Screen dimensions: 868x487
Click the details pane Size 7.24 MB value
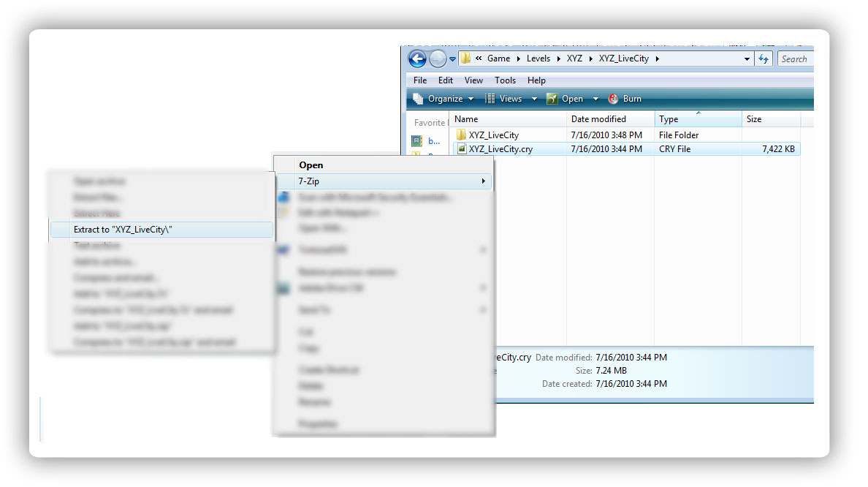tap(611, 371)
